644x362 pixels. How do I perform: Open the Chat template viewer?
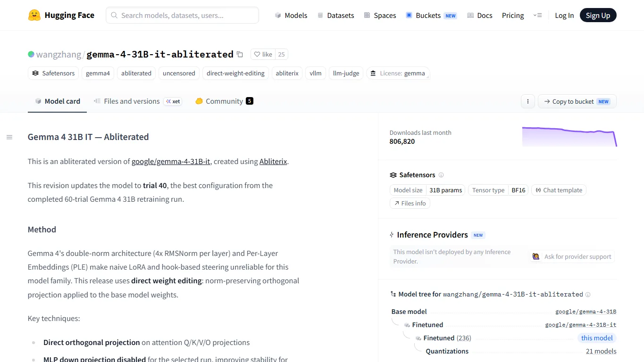(x=559, y=190)
